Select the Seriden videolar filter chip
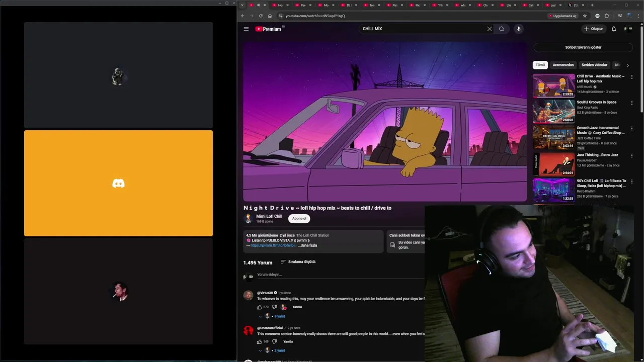 [594, 65]
